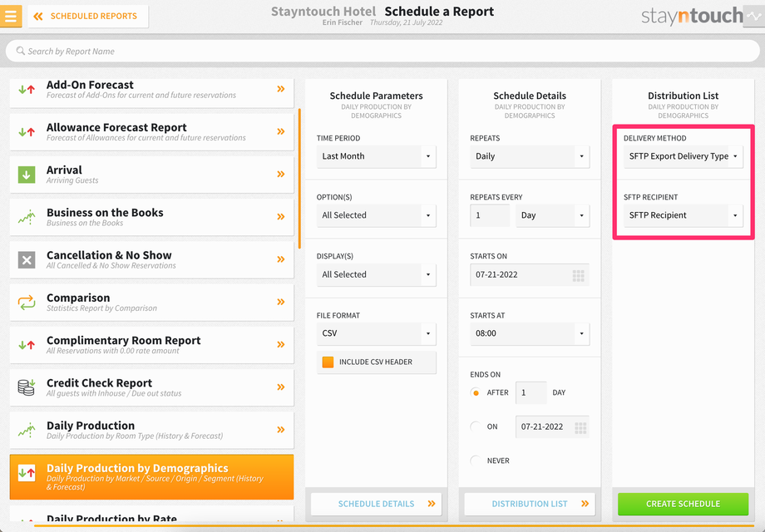Viewport: 765px width, 532px height.
Task: Click the report list vertical scrollbar
Action: pos(299,180)
